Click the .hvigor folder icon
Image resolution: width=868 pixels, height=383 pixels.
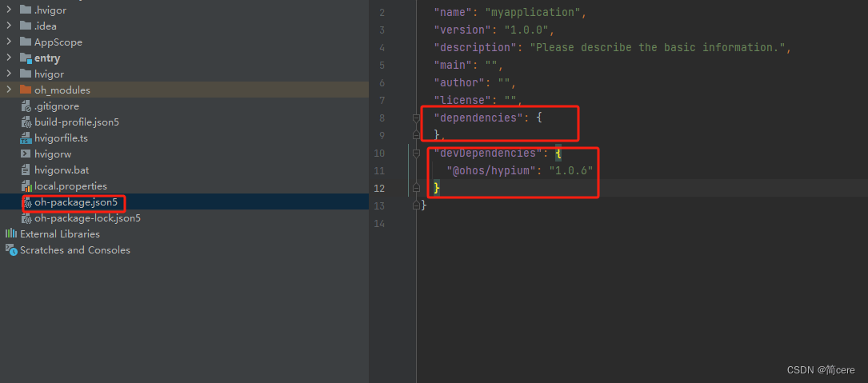point(26,10)
